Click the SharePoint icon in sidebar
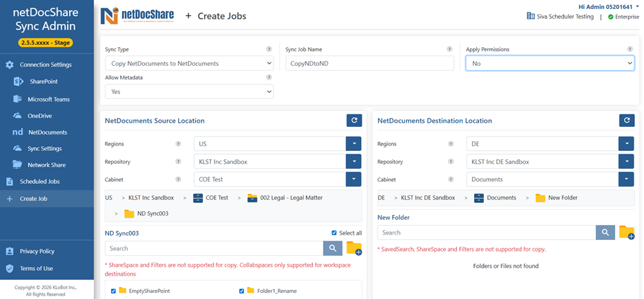The image size is (644, 299). point(18,82)
